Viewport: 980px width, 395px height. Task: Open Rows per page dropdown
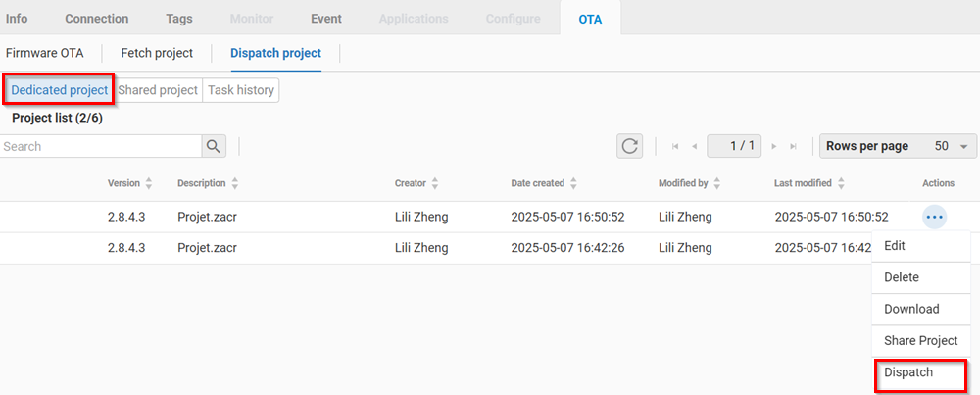tap(898, 146)
